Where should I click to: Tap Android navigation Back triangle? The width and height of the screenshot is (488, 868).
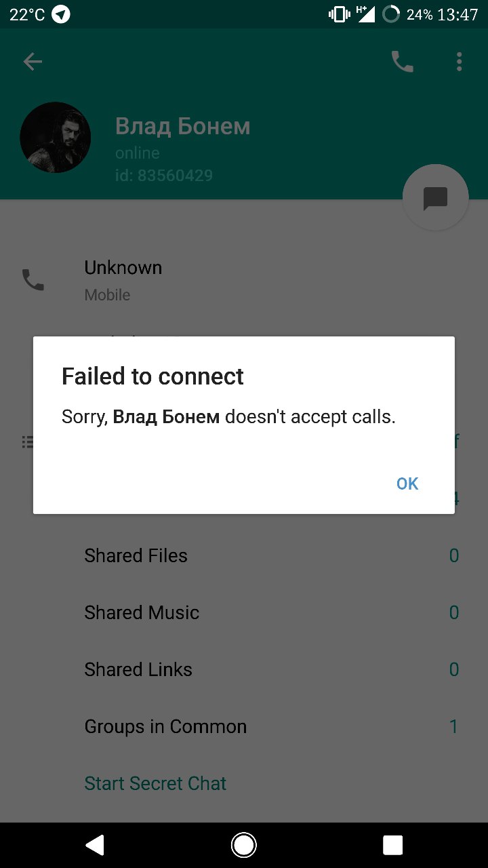click(95, 845)
